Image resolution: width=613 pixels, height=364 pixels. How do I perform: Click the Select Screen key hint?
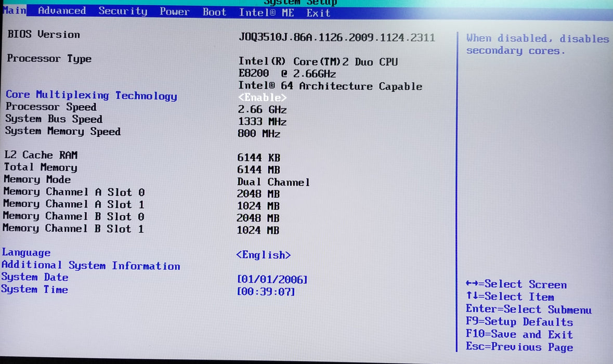516,284
